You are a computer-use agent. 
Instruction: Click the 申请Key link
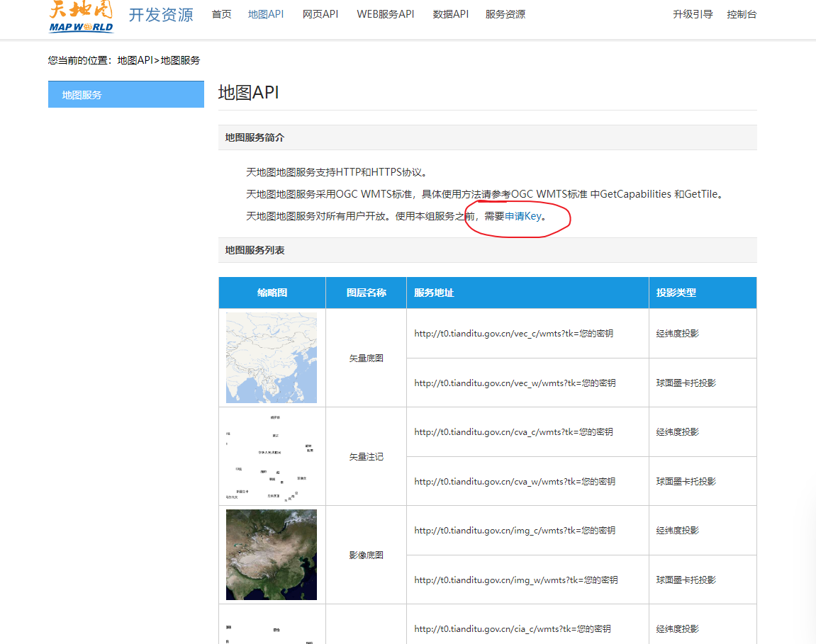pos(522,216)
